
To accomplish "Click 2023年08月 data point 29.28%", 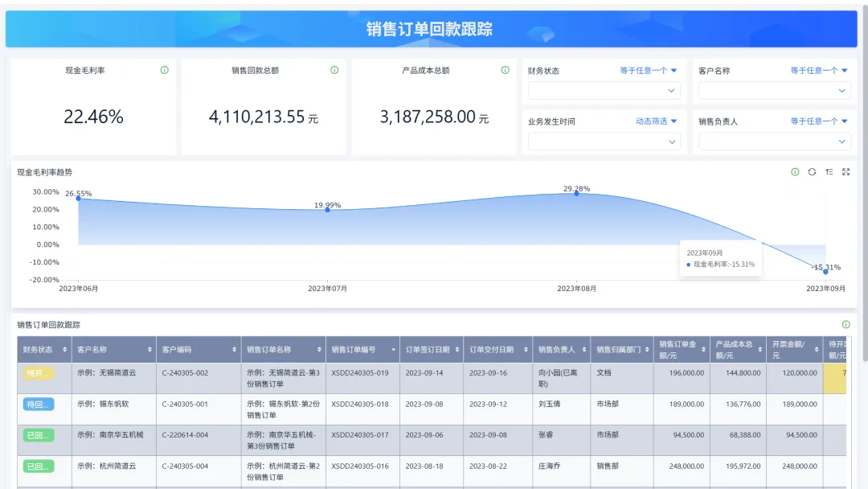I will [x=576, y=193].
